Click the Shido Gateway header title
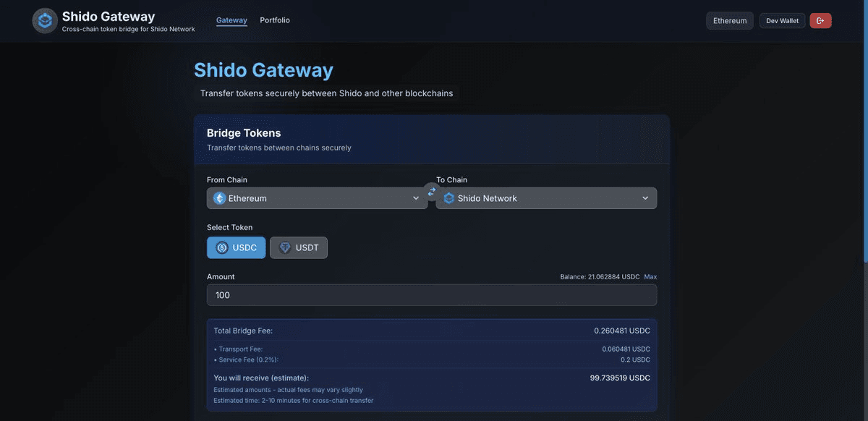868x421 pixels. [x=109, y=17]
